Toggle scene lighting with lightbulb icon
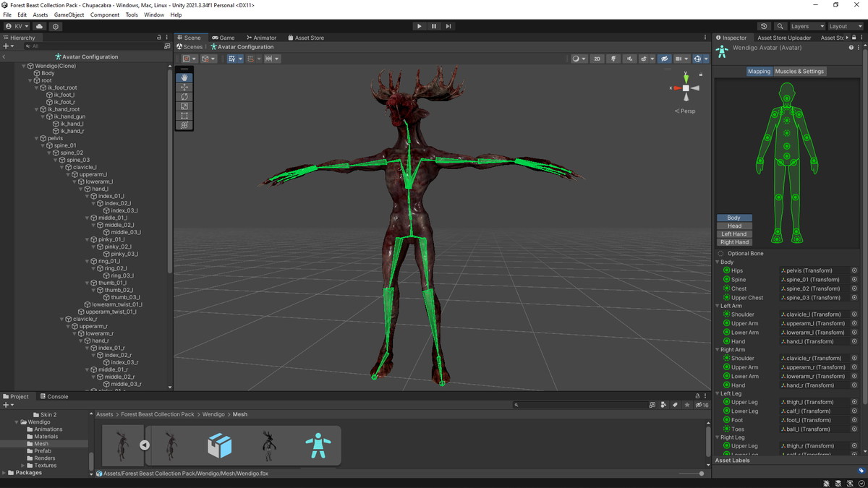Screen dimensions: 868x488 pos(613,59)
